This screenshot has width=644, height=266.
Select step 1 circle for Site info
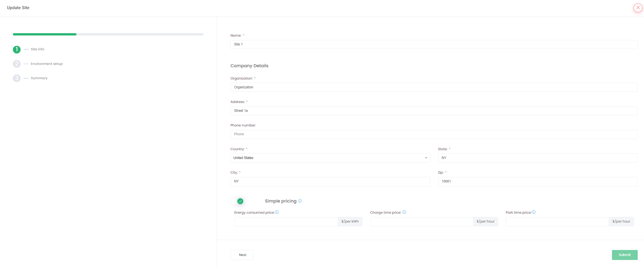(x=17, y=49)
